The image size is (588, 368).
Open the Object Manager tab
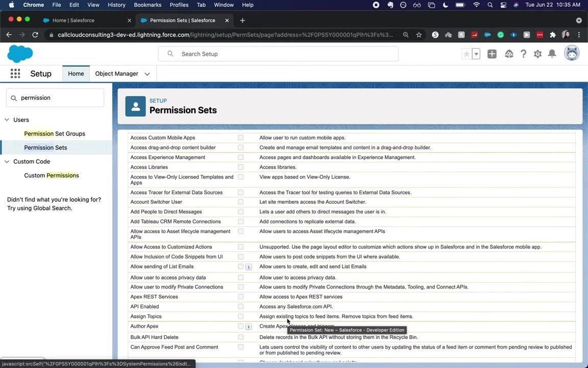tap(116, 74)
